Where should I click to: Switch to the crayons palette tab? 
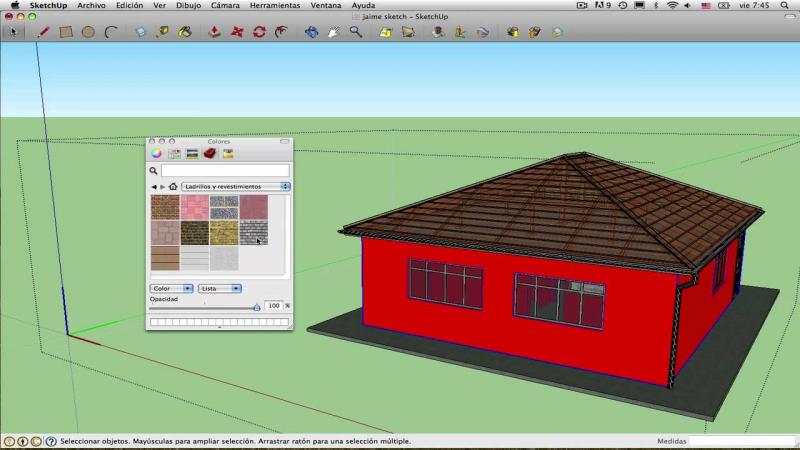click(227, 154)
